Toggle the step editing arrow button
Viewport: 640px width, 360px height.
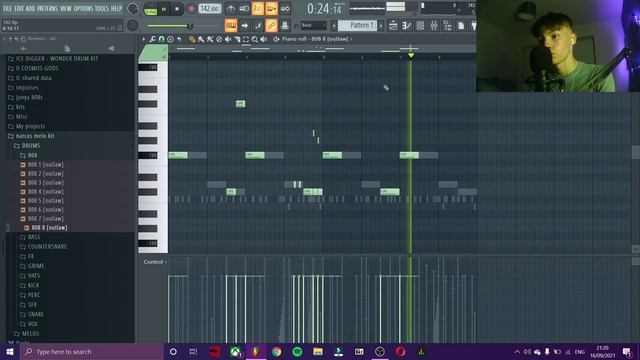coord(244,26)
